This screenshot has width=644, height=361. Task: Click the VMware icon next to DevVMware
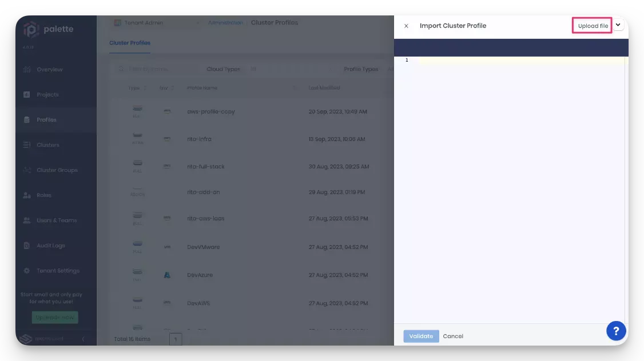tap(166, 247)
